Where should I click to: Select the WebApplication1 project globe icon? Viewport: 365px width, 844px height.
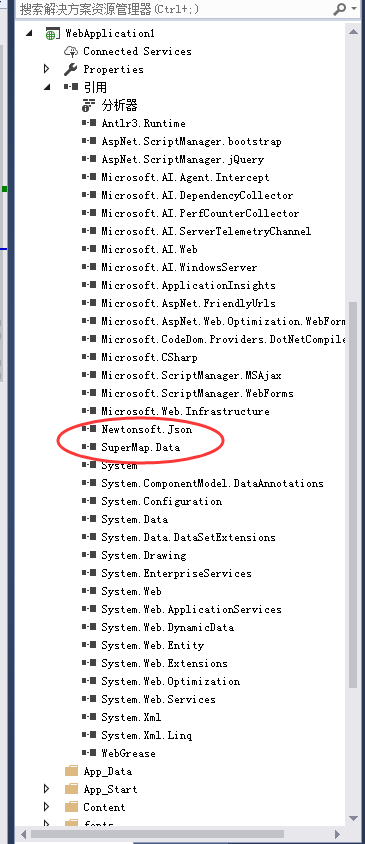[x=52, y=34]
